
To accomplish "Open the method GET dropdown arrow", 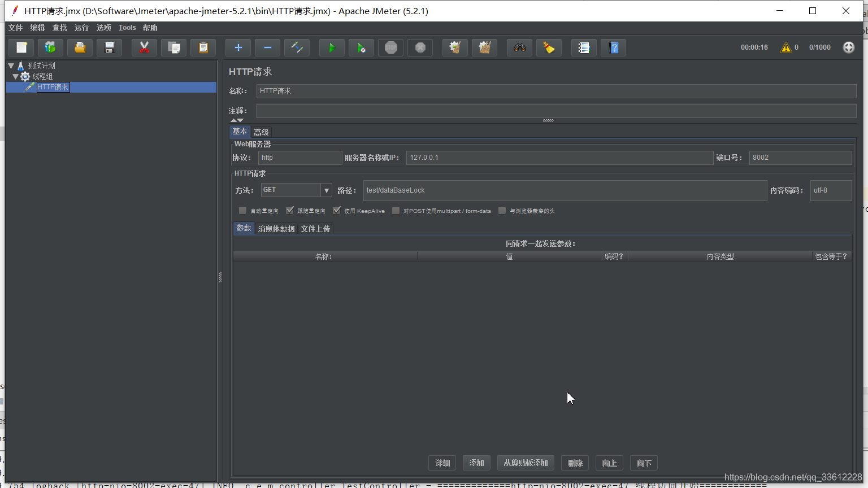I will (x=326, y=190).
